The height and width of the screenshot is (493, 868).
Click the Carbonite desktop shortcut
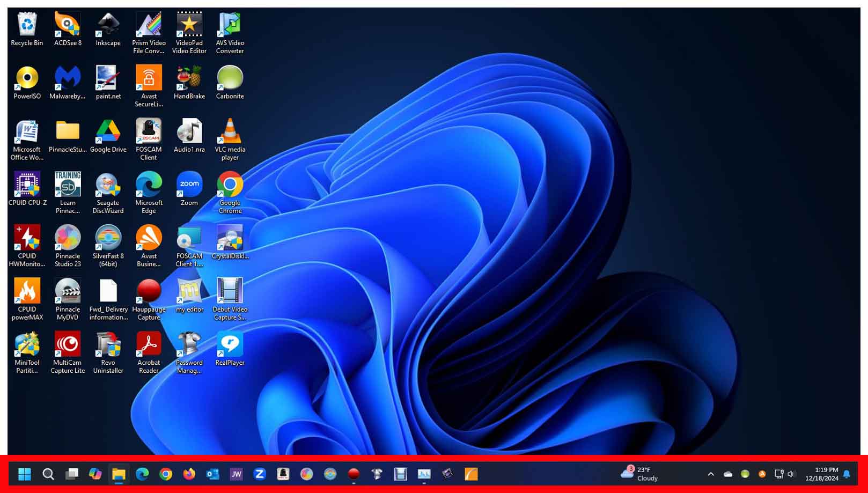point(230,83)
